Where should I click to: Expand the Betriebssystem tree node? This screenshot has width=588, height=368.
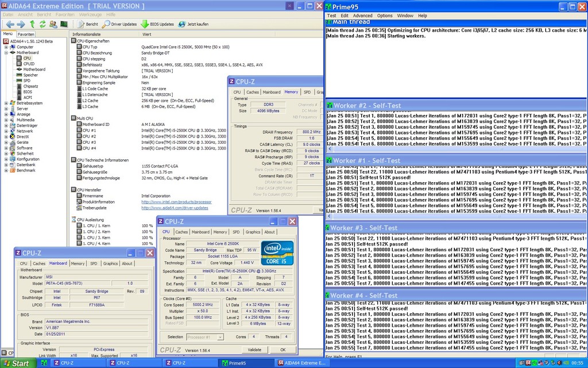coord(6,103)
